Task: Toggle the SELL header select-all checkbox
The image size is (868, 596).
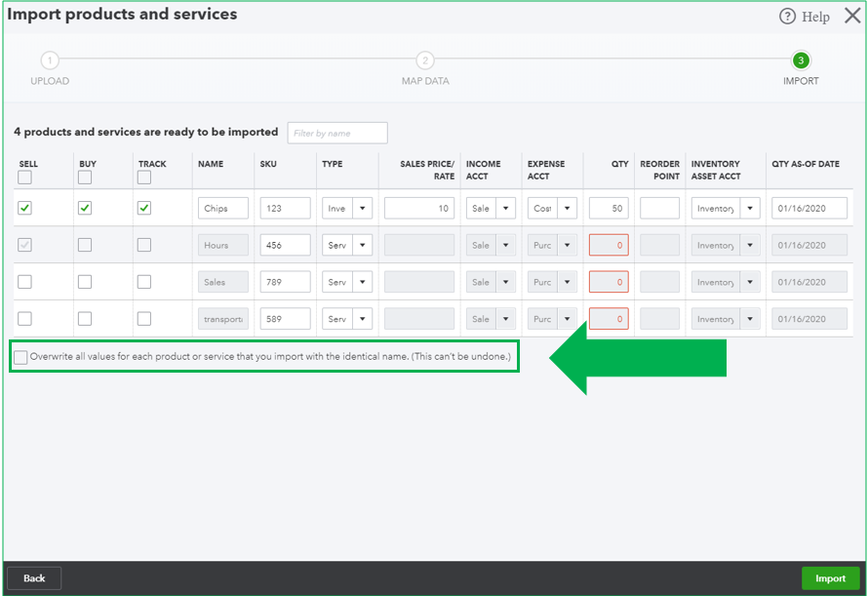Action: [x=24, y=178]
